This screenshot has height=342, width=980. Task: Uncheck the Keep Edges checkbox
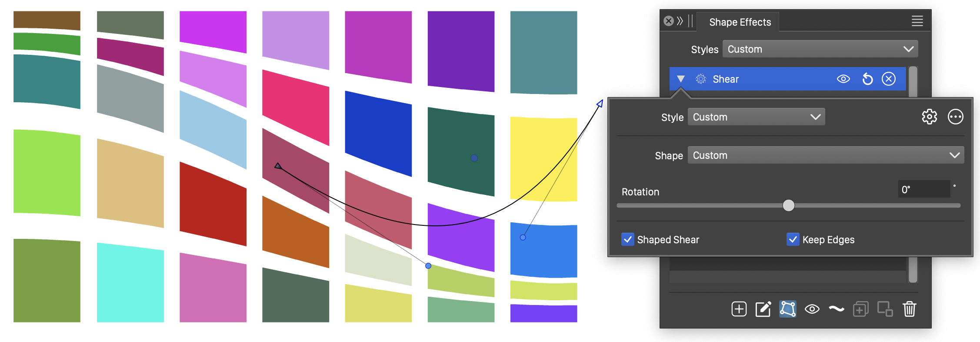(793, 240)
